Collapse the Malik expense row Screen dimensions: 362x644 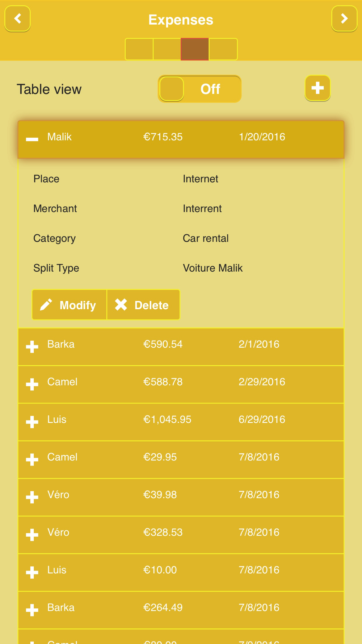pos(32,139)
